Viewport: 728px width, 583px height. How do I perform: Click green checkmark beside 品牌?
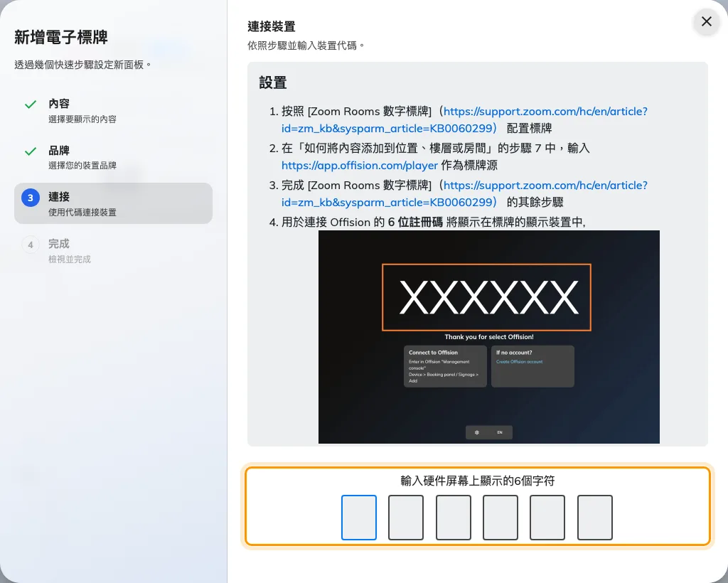[31, 151]
